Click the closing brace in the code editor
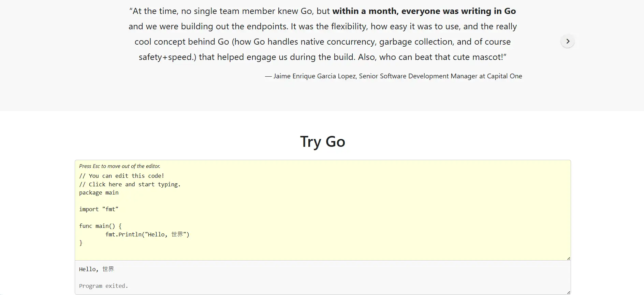The height and width of the screenshot is (295, 644). coord(81,243)
